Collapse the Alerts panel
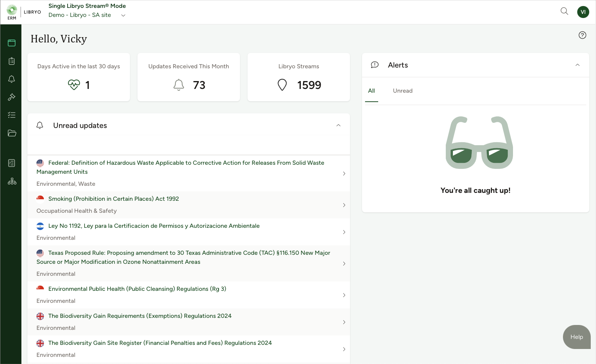596x364 pixels. click(577, 65)
